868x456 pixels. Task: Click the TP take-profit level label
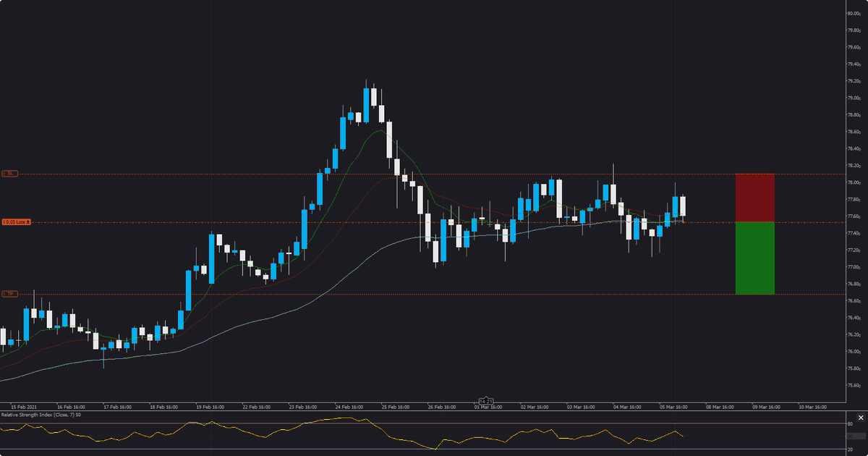(9, 293)
